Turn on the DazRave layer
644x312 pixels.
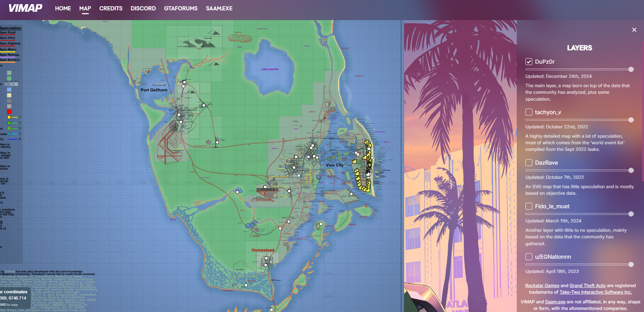529,163
